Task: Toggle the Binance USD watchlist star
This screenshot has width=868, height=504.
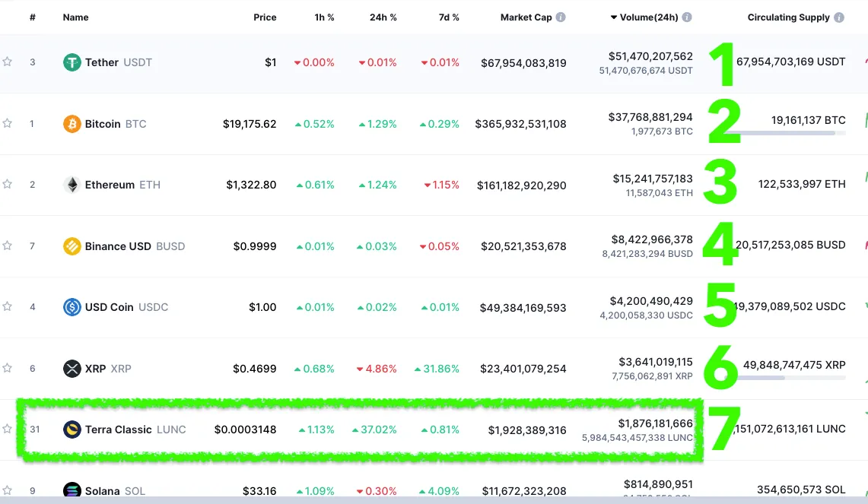Action: [x=7, y=245]
